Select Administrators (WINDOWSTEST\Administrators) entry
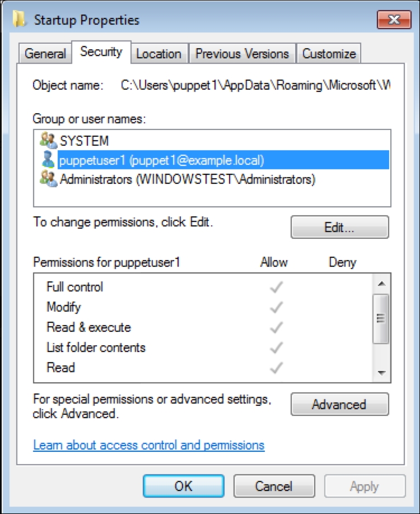The image size is (420, 514). 188,179
